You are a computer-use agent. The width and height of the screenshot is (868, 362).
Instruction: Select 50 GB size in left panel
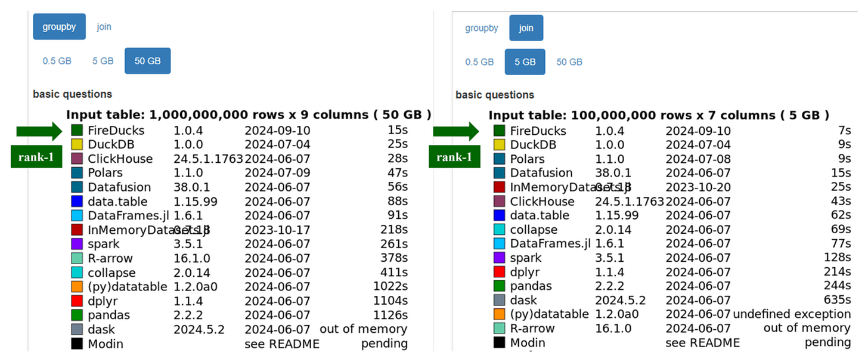[147, 61]
